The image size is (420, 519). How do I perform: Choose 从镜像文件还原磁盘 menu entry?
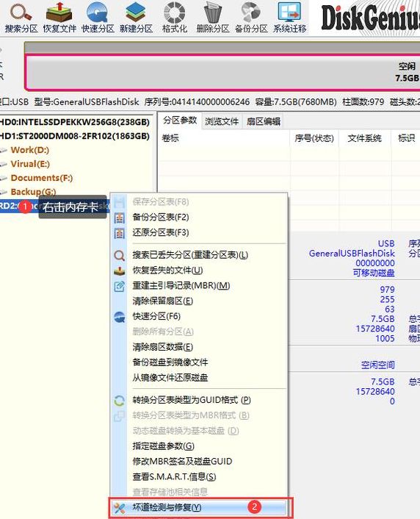(198, 377)
